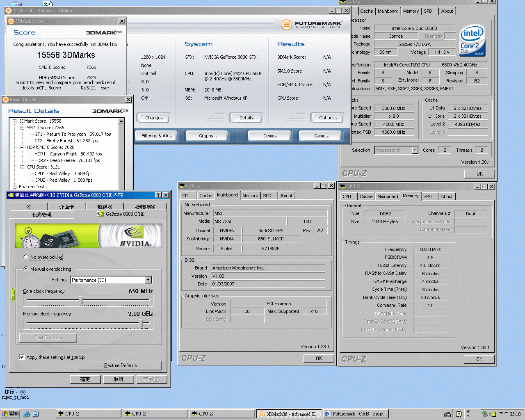The width and height of the screenshot is (525, 420).
Task: Select the Manual overclocking radio button
Action: (x=26, y=269)
